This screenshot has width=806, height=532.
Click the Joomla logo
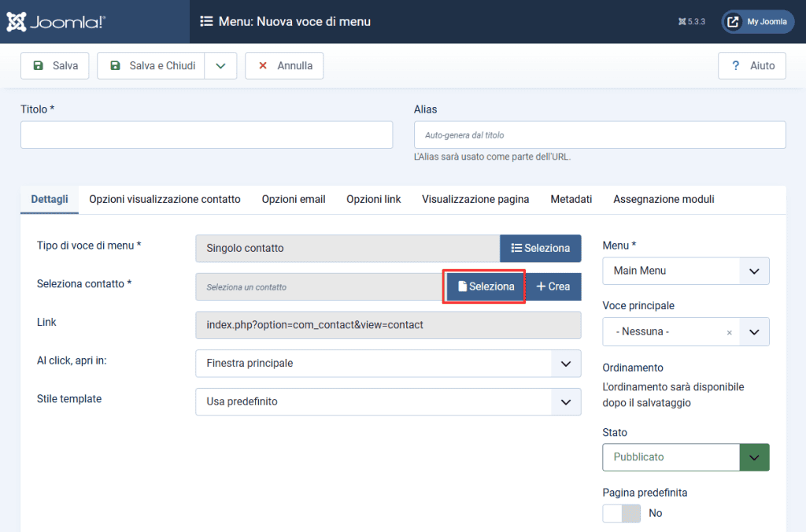pyautogui.click(x=17, y=21)
